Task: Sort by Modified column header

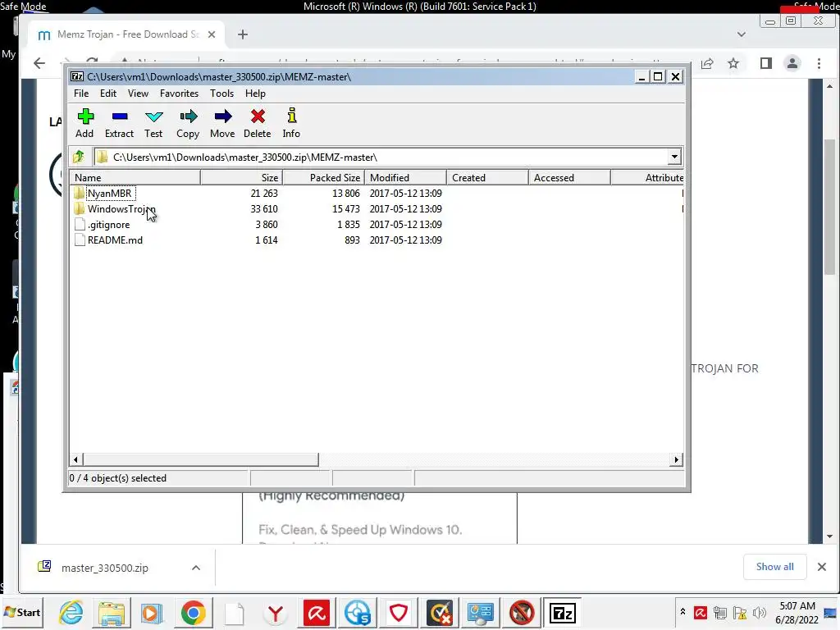Action: [x=405, y=178]
